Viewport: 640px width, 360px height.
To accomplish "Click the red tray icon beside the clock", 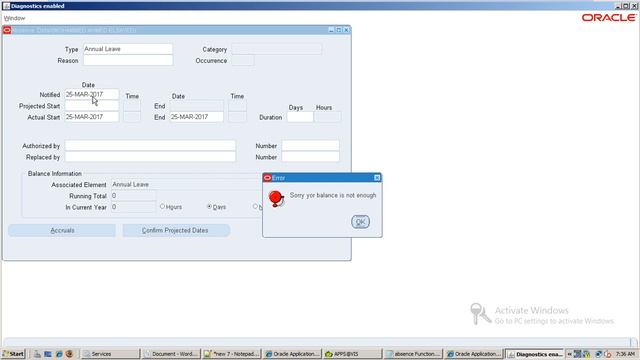I will pyautogui.click(x=608, y=354).
